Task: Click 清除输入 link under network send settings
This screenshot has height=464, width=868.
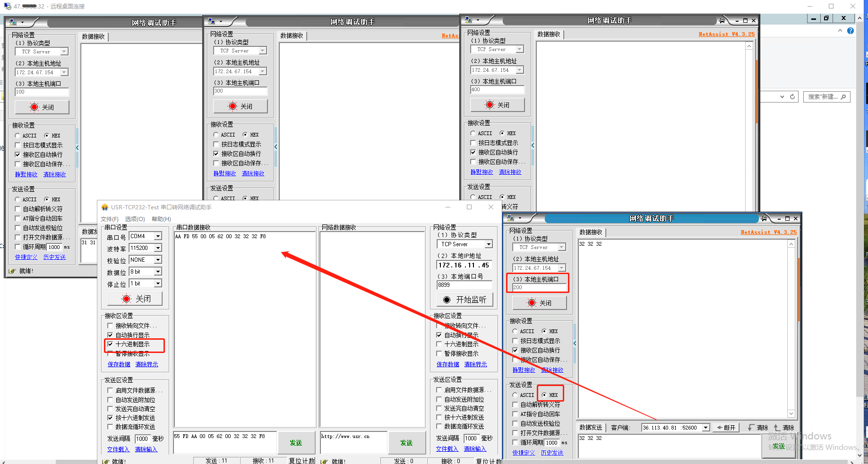Action: coord(476,449)
